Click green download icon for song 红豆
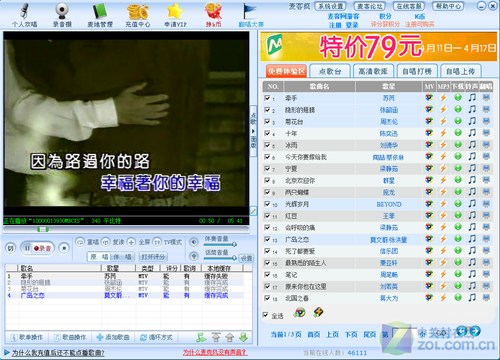 click(458, 215)
